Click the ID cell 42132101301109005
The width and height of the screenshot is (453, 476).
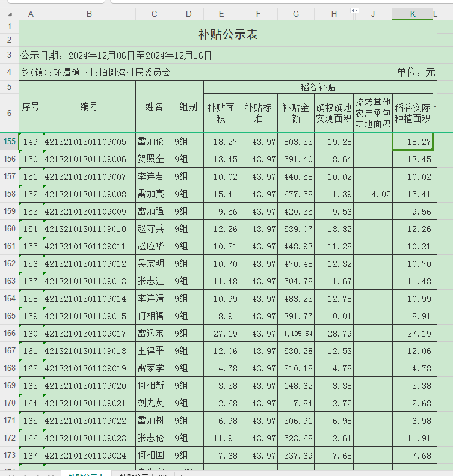pos(89,142)
